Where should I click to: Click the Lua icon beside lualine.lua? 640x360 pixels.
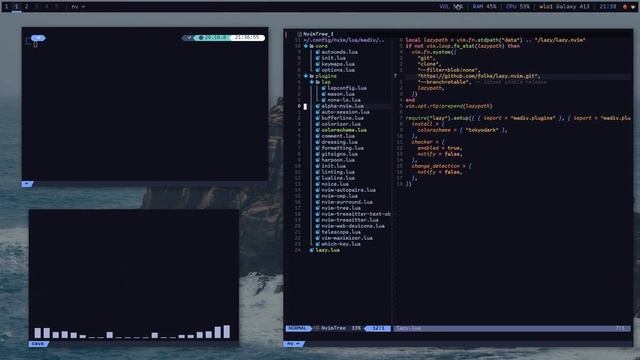[318, 178]
